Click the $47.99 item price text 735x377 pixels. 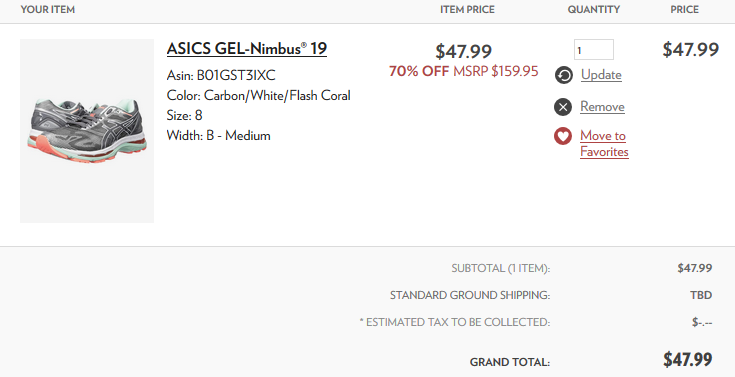coord(464,51)
